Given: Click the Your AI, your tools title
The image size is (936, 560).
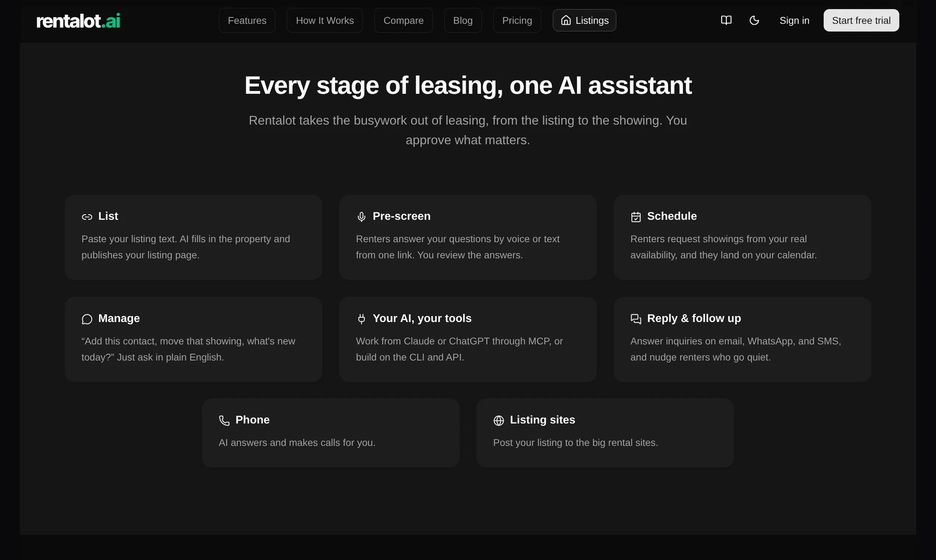Looking at the screenshot, I should [422, 318].
